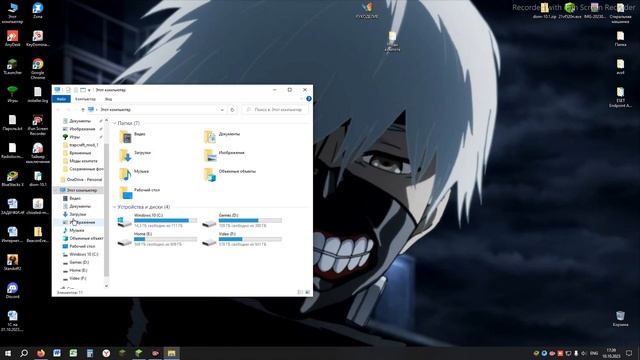The image size is (640, 360).
Task: Select Windows 10 (C:) in the navigation pane
Action: click(80, 254)
